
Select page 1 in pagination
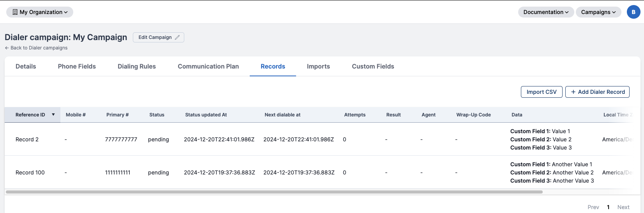coord(608,207)
